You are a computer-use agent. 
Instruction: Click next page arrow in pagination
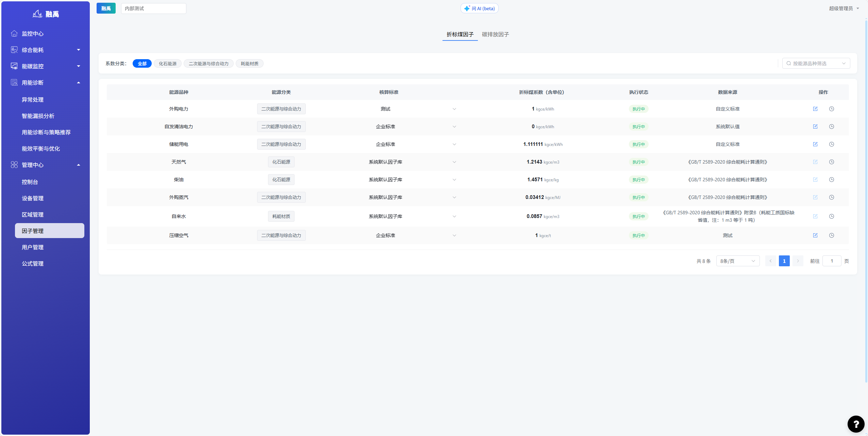[798, 261]
